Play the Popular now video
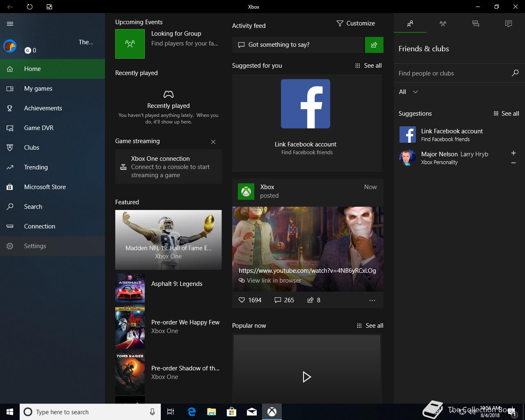The image size is (525, 420). coord(307,377)
